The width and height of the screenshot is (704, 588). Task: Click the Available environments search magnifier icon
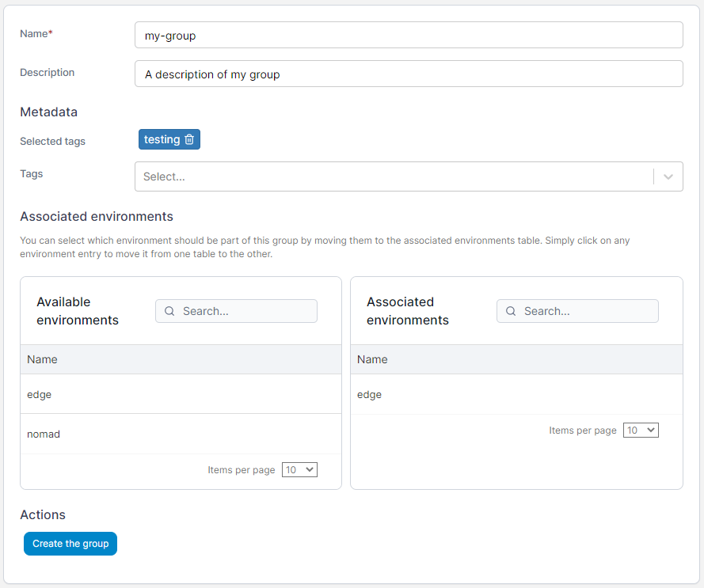point(169,311)
